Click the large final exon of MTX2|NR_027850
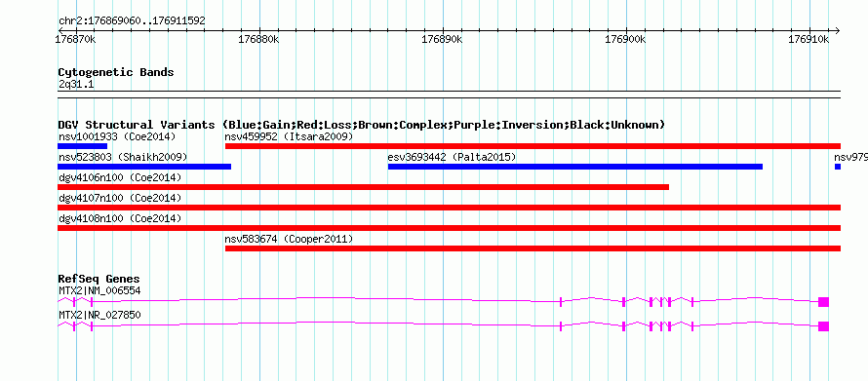Viewport: 868px width, 381px height. (x=823, y=325)
